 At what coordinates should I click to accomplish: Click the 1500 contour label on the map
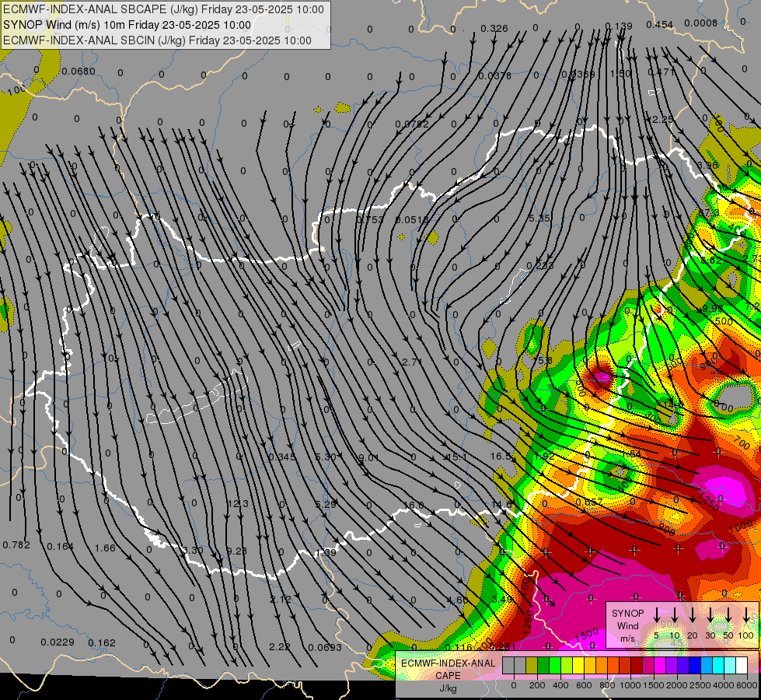pos(586,635)
